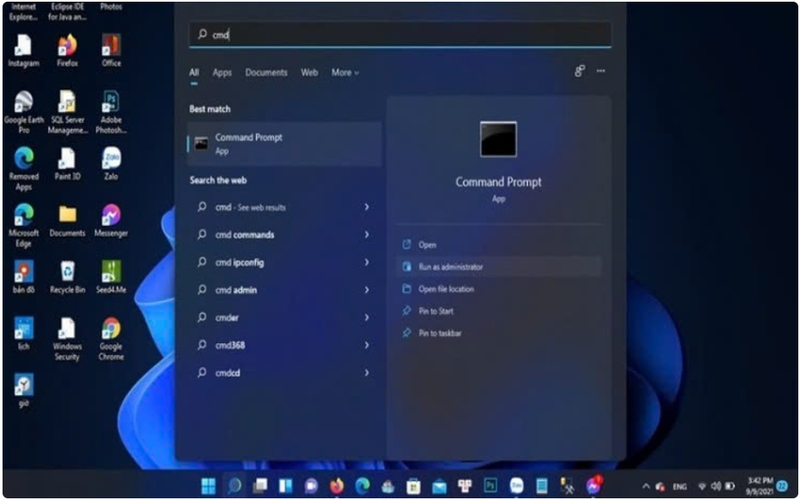Choose Pin to taskbar
The height and width of the screenshot is (500, 800).
coord(498,333)
